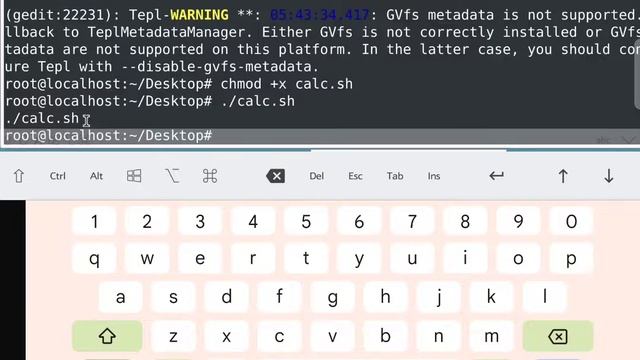The height and width of the screenshot is (360, 640).
Task: Tap the letter h key
Action: point(385,297)
